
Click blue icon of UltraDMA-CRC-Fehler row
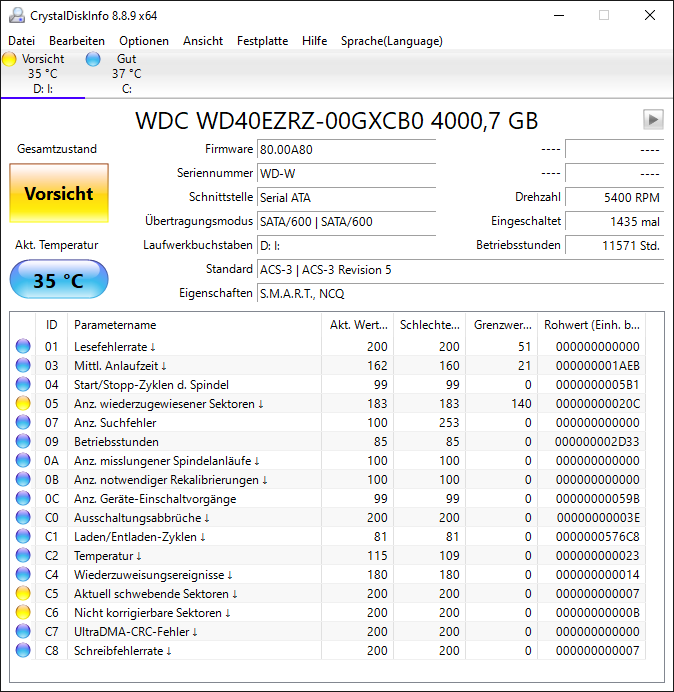[x=23, y=632]
